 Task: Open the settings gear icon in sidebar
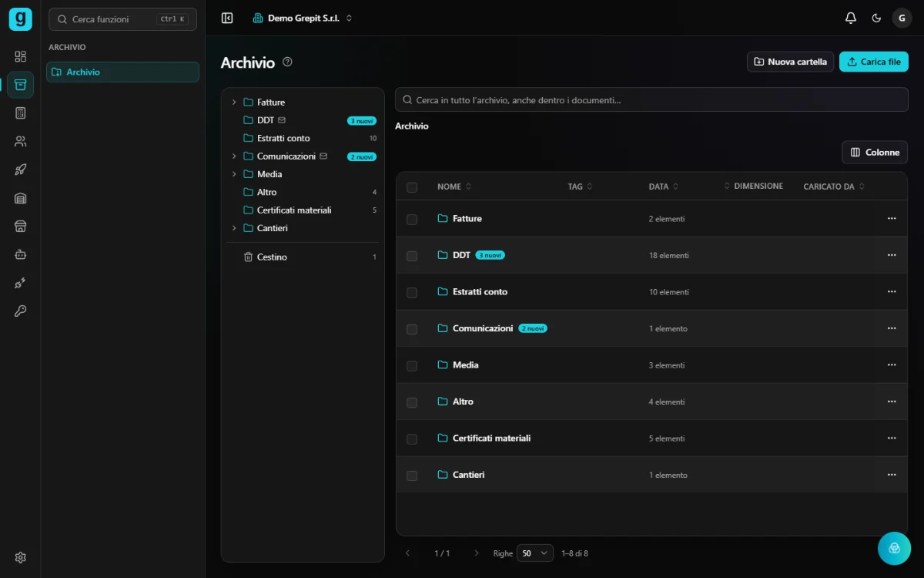(x=21, y=557)
